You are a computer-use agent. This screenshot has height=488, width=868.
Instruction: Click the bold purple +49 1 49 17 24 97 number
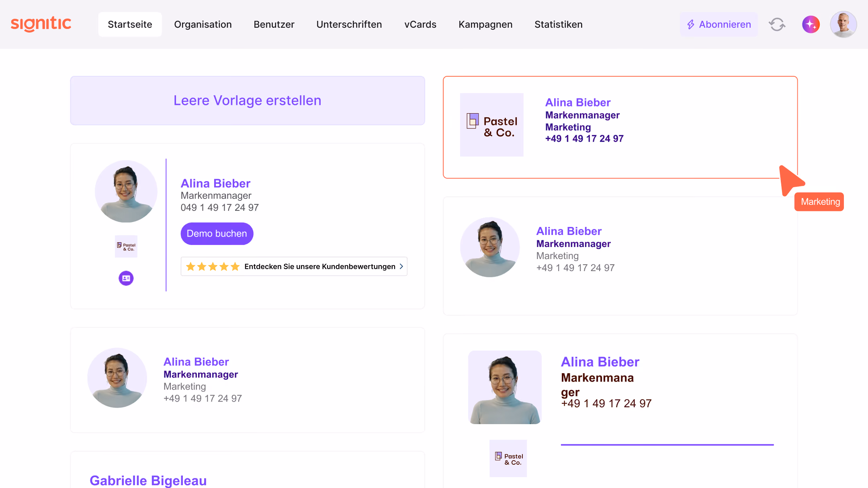[x=584, y=139]
